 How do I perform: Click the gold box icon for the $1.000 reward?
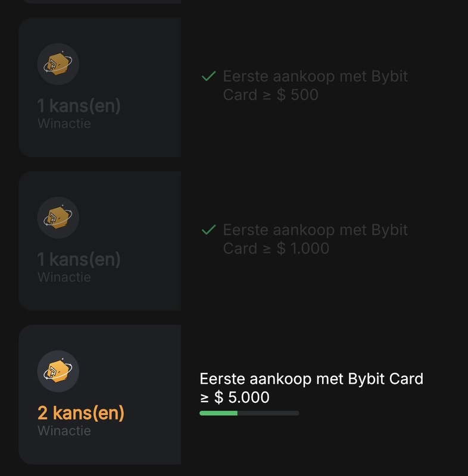58,217
